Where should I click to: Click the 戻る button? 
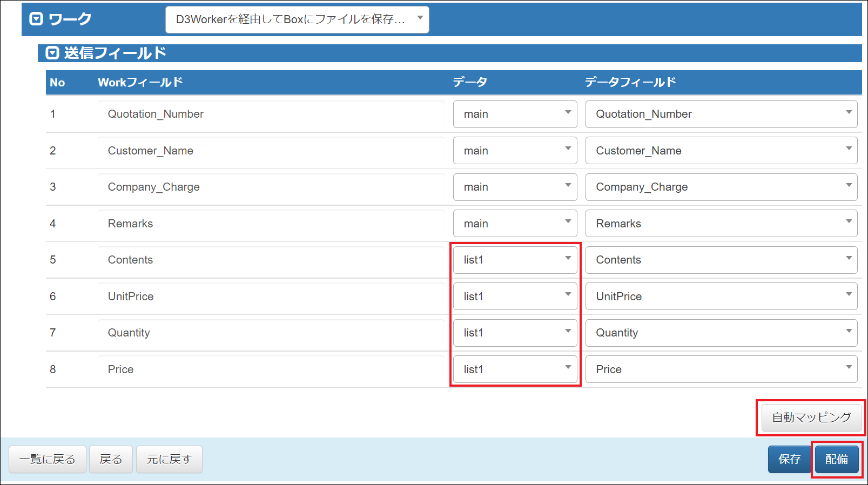tap(111, 459)
